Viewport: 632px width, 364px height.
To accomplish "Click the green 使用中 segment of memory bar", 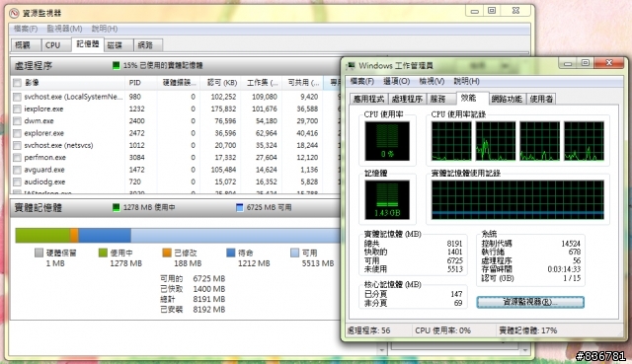I will 42,235.
